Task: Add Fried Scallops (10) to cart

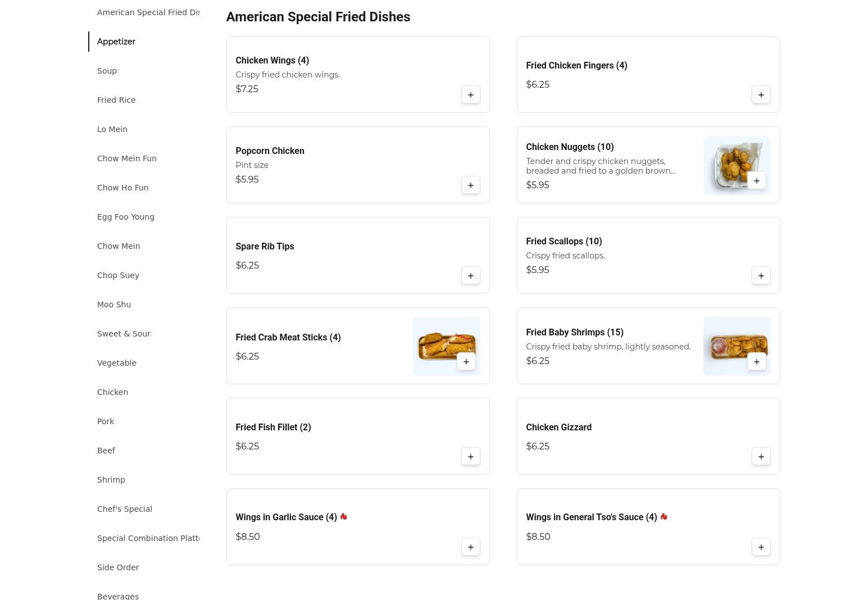Action: (x=761, y=276)
